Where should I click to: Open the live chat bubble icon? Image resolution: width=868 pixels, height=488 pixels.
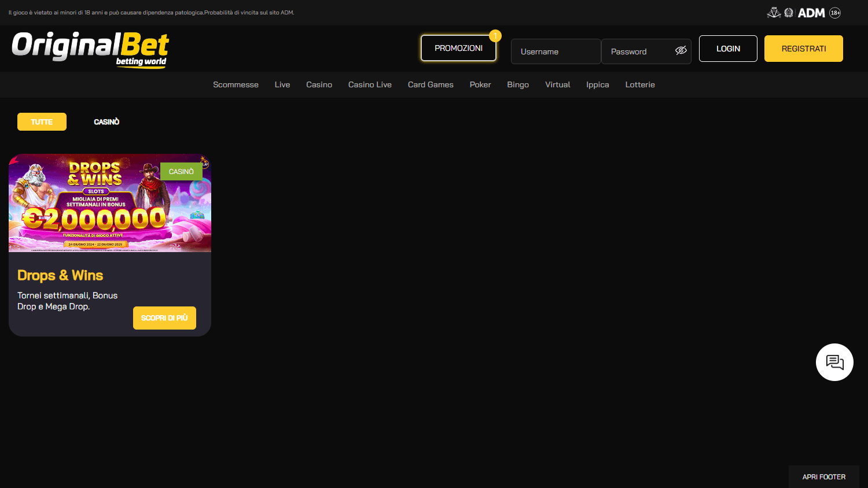pyautogui.click(x=834, y=362)
